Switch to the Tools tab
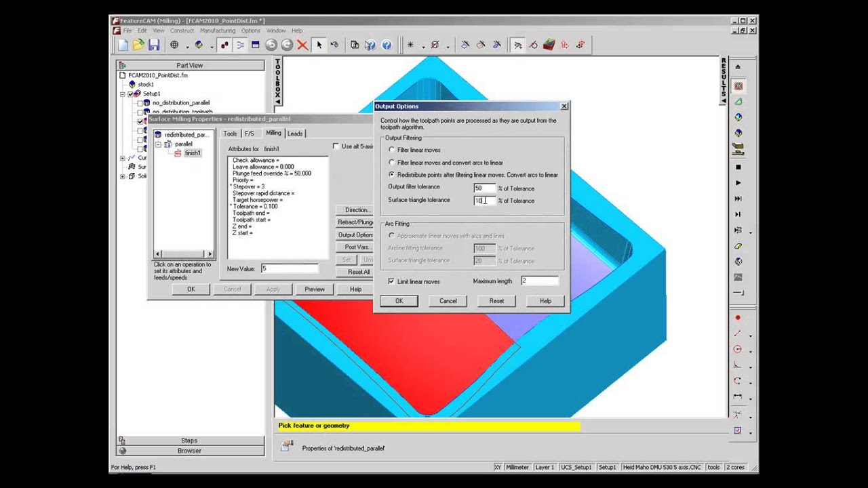868x488 pixels. 231,134
